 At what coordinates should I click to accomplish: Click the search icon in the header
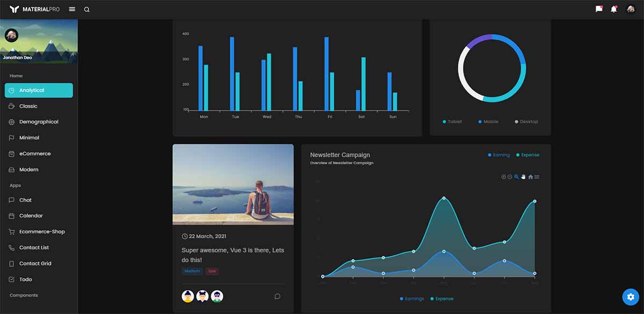(x=86, y=9)
